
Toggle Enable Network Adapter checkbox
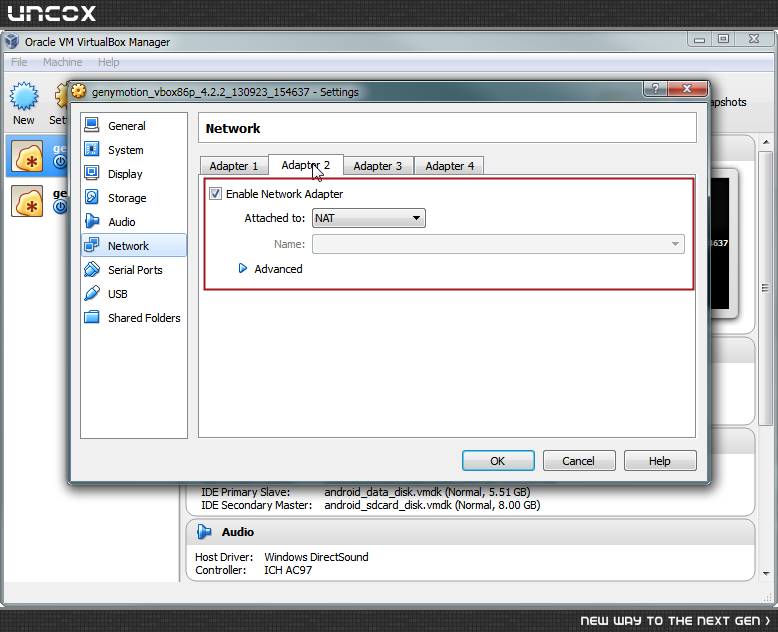[x=215, y=193]
